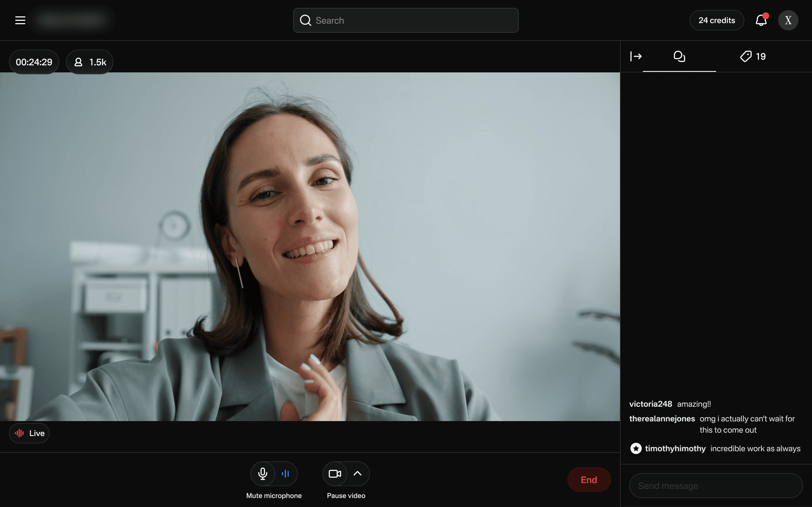The width and height of the screenshot is (812, 507).
Task: Open the hamburger menu
Action: pyautogui.click(x=20, y=21)
